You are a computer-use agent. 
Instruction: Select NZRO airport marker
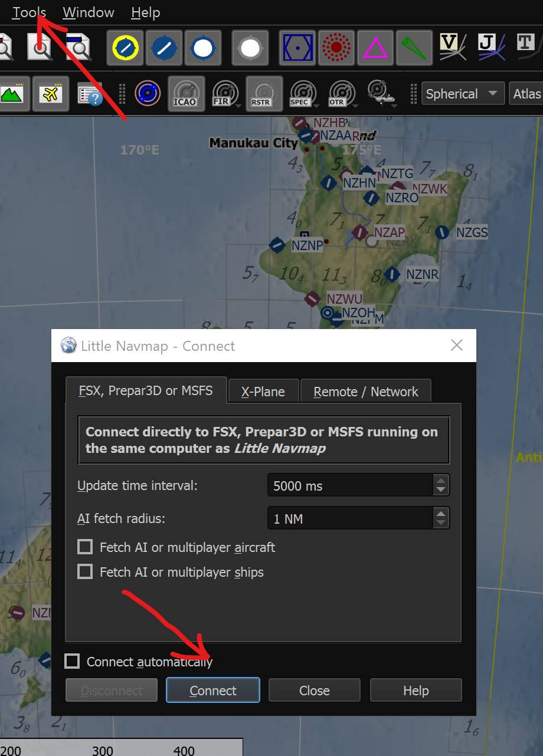(x=371, y=198)
